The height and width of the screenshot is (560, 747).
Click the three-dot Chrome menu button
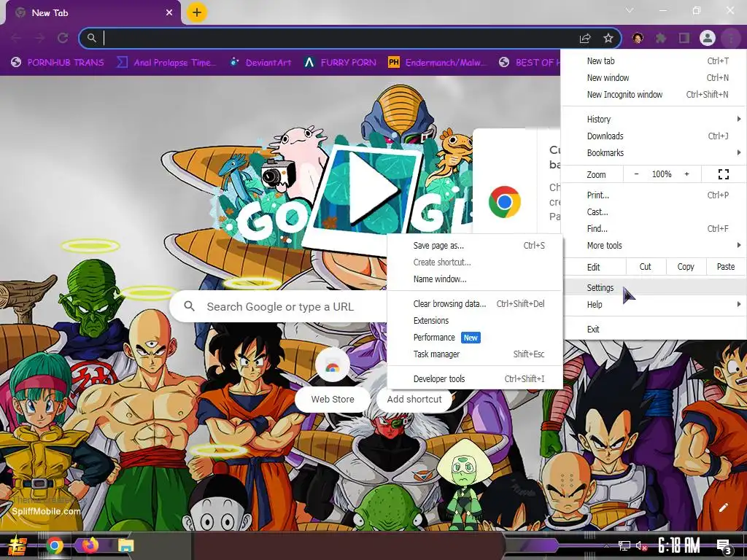point(731,38)
